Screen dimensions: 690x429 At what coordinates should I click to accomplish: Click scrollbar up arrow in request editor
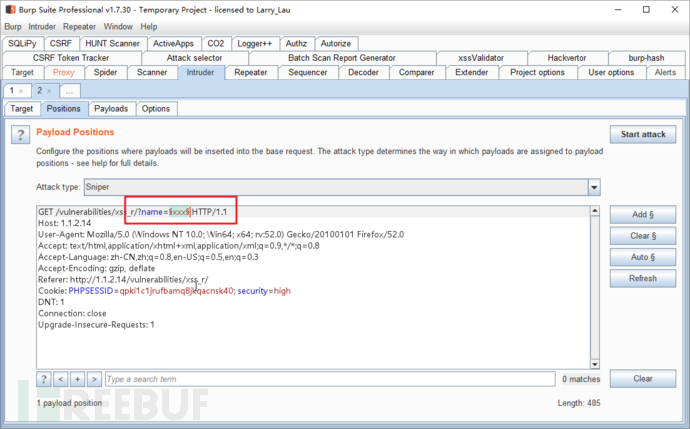click(x=595, y=211)
